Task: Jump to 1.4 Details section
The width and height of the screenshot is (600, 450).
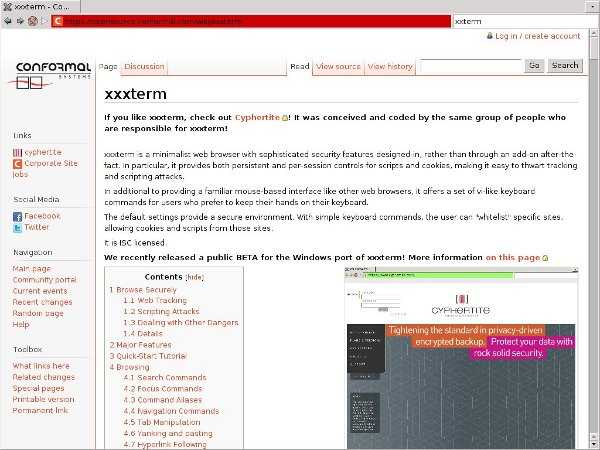Action: (x=143, y=334)
